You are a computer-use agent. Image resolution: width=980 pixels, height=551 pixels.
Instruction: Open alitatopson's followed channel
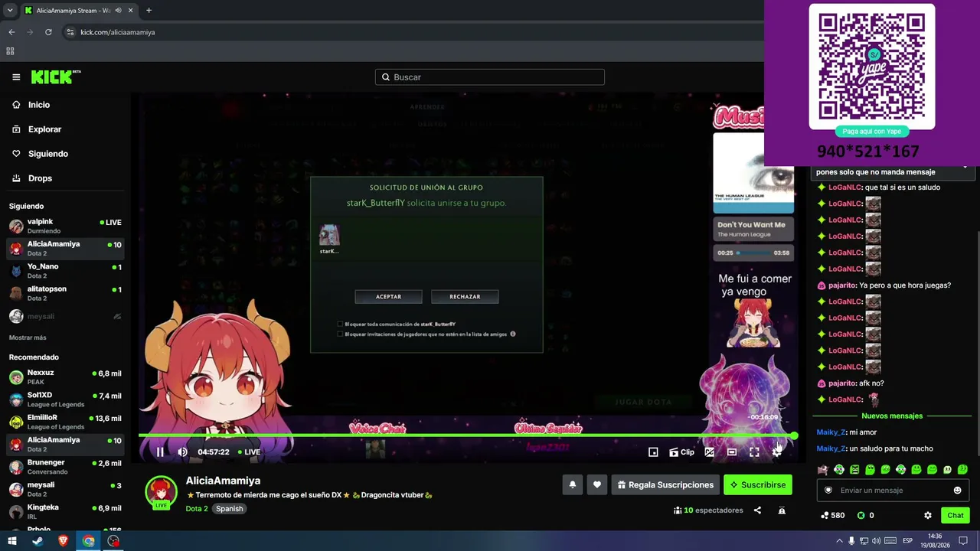click(x=65, y=293)
